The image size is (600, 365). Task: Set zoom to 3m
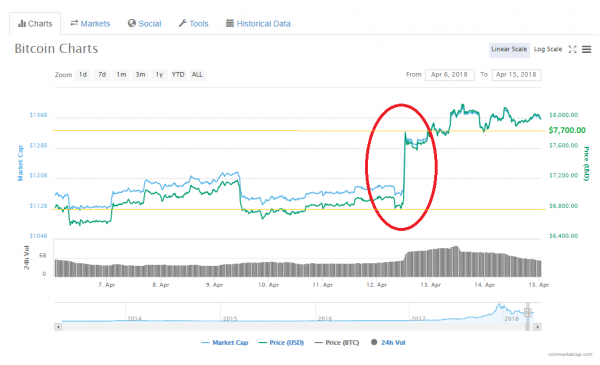(140, 75)
